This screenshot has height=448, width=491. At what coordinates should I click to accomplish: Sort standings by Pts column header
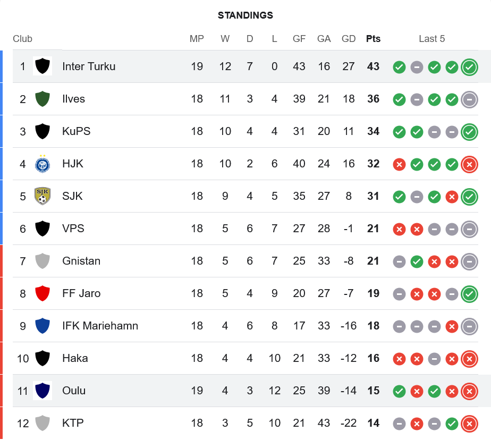click(373, 39)
